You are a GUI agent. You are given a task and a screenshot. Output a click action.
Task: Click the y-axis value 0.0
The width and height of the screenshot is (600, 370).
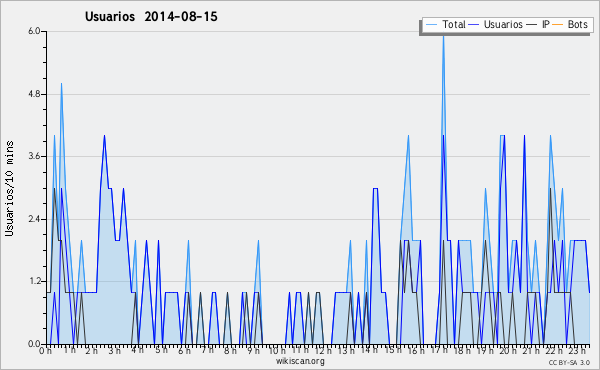click(x=34, y=344)
